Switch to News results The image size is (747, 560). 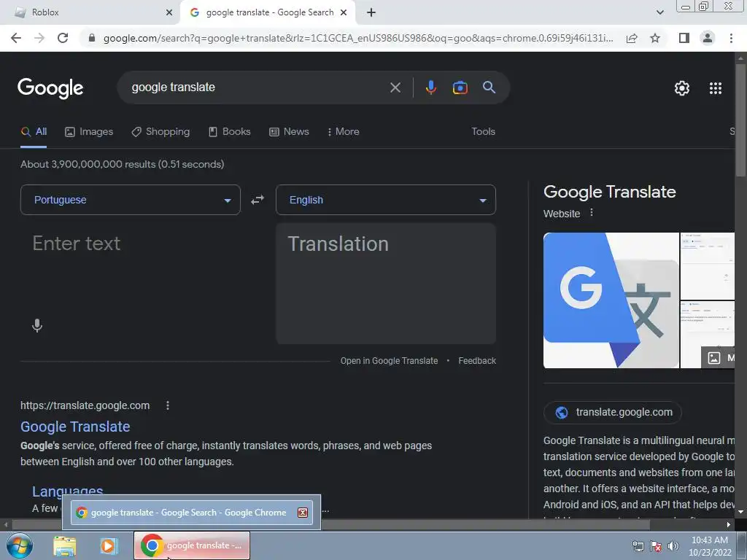tap(289, 131)
